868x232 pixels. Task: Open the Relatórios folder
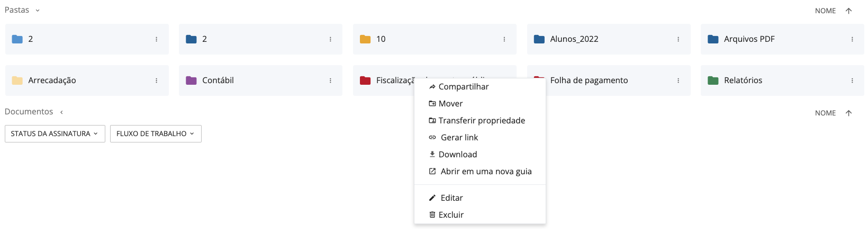click(x=743, y=81)
